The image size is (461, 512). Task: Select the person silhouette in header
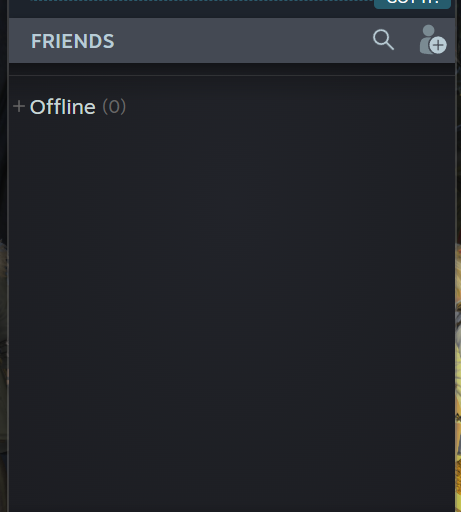(427, 38)
